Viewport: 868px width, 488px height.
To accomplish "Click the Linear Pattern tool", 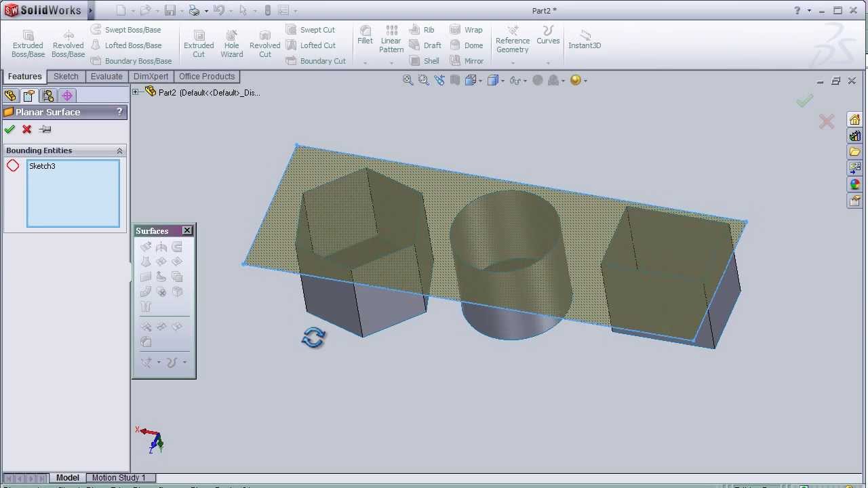I will [391, 39].
